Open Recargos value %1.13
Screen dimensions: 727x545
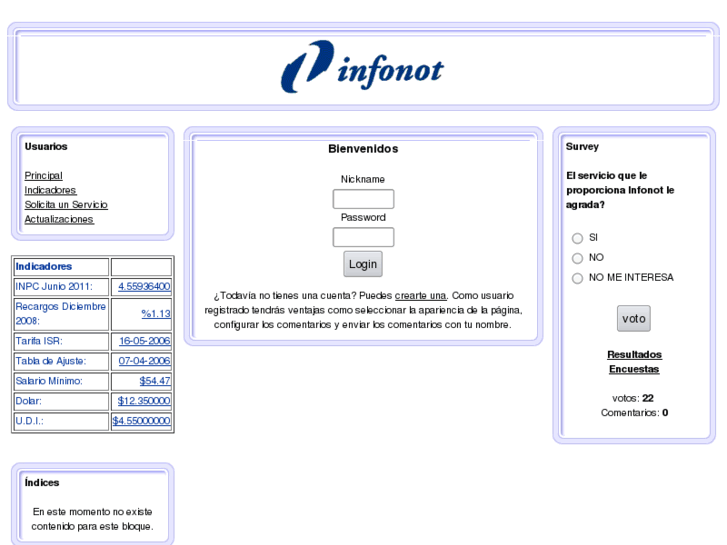(156, 314)
